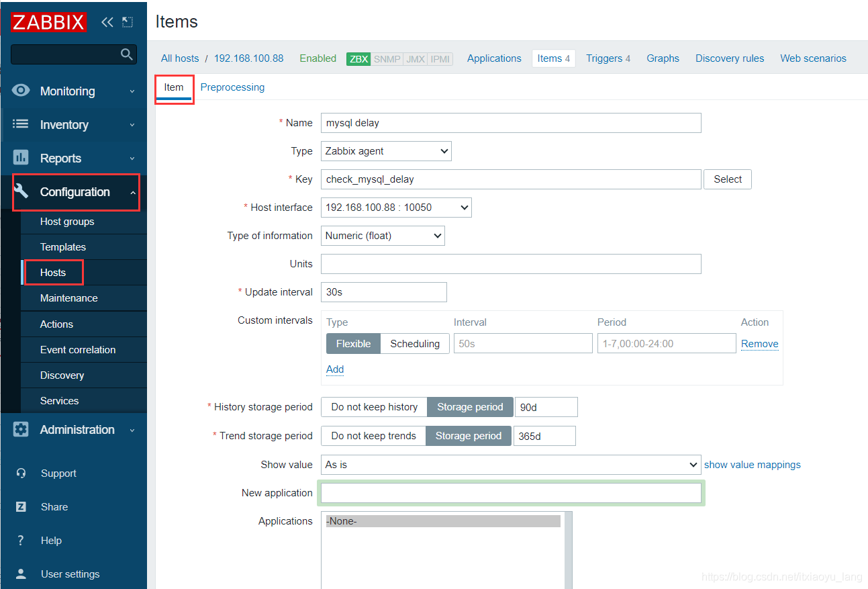
Task: Click the New application input field
Action: pyautogui.click(x=511, y=493)
